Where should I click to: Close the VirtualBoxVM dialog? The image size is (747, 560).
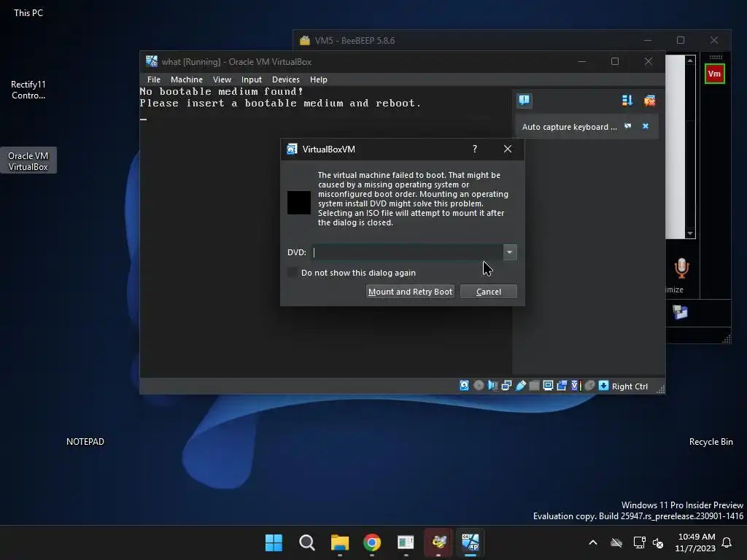pos(508,149)
